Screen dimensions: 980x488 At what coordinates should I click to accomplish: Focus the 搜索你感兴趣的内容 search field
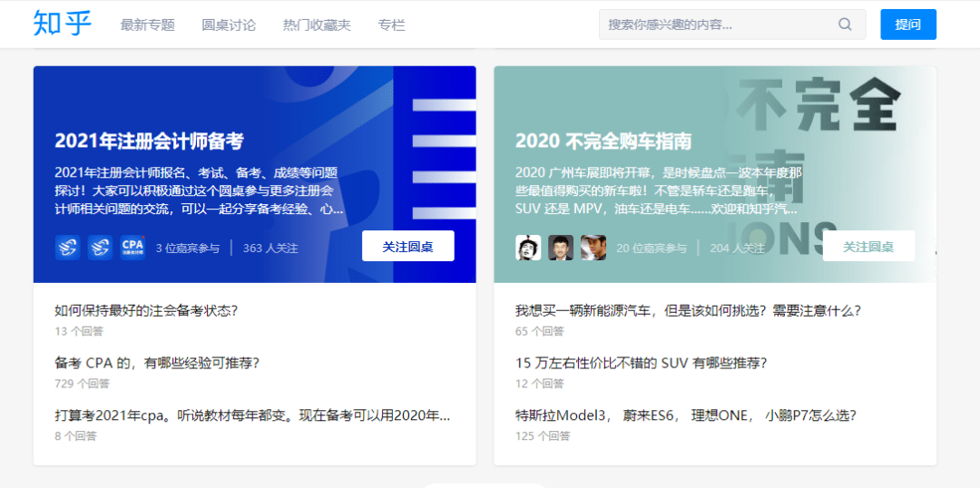[732, 25]
